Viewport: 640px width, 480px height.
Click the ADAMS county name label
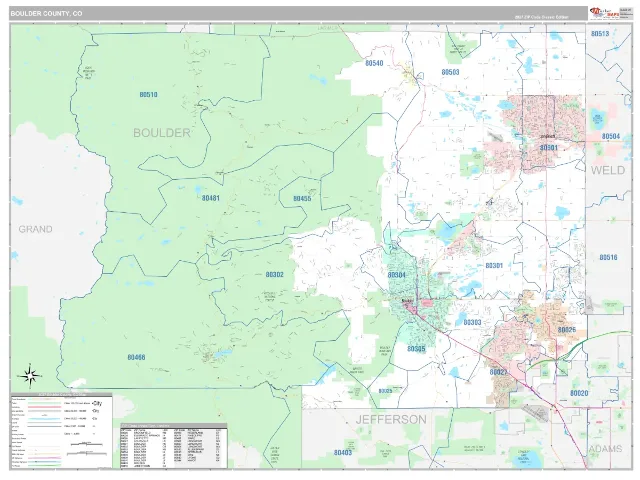tap(605, 449)
